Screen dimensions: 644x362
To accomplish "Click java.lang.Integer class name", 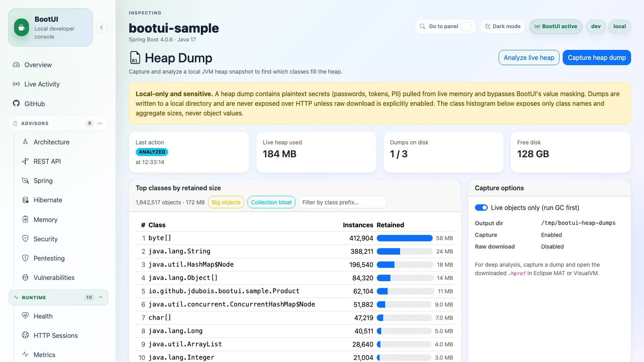I will pyautogui.click(x=182, y=358).
